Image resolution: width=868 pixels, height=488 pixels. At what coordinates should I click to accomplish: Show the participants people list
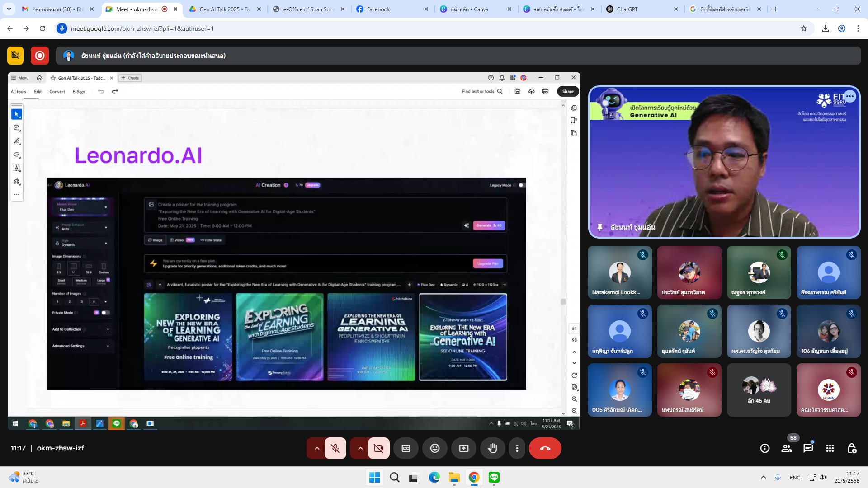coord(786,448)
